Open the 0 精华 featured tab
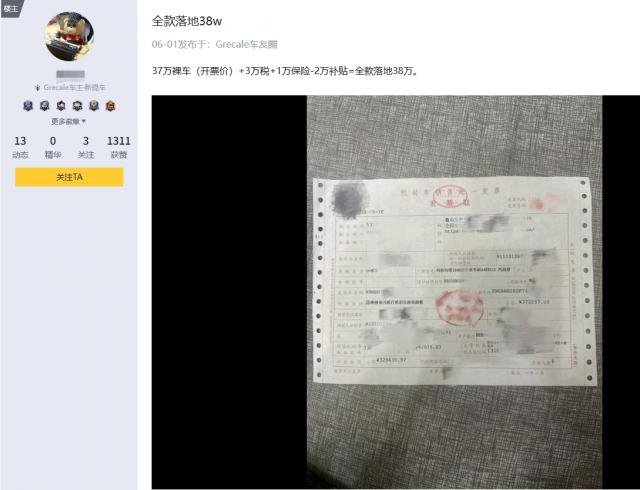Image resolution: width=640 pixels, height=490 pixels. [53, 147]
